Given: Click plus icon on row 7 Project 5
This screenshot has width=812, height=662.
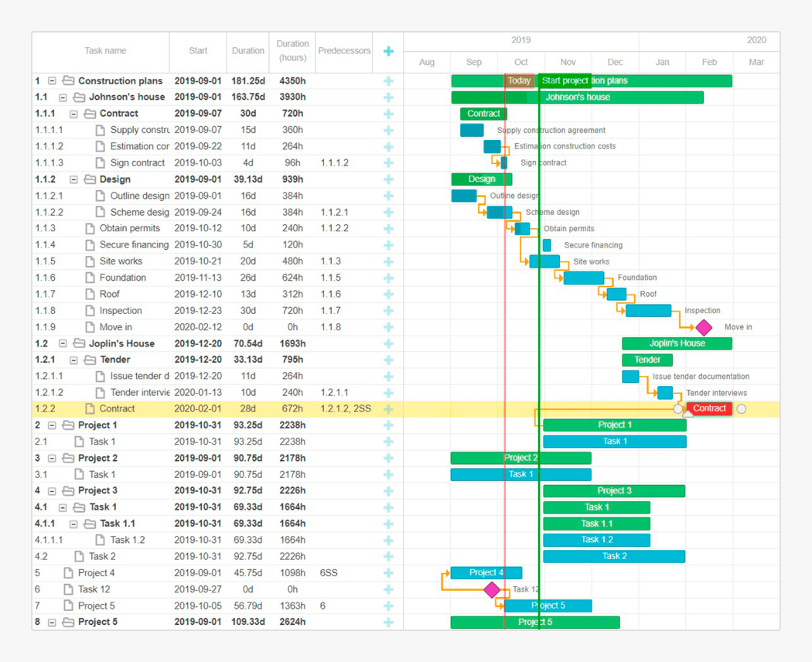Looking at the screenshot, I should click(388, 606).
